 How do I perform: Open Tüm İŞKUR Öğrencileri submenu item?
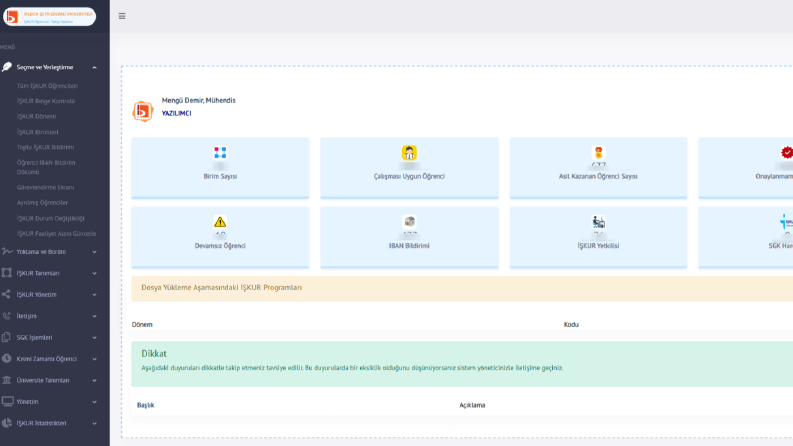[x=47, y=86]
